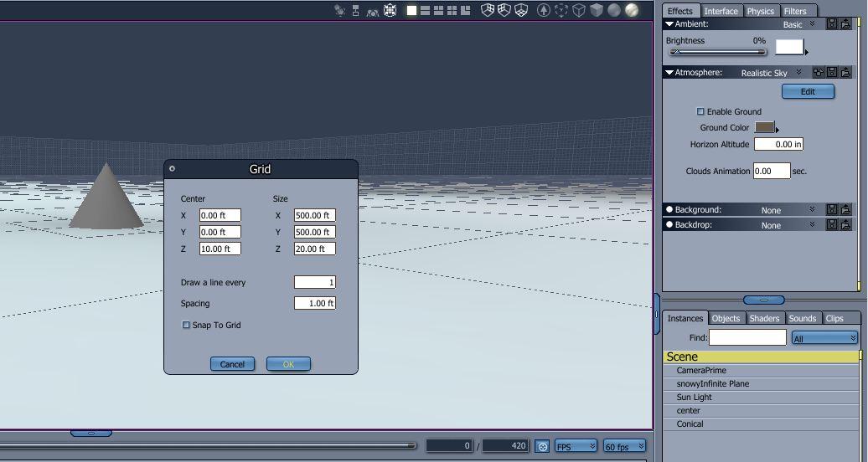Open the Ground Color swatch
868x462 pixels.
[x=764, y=127]
